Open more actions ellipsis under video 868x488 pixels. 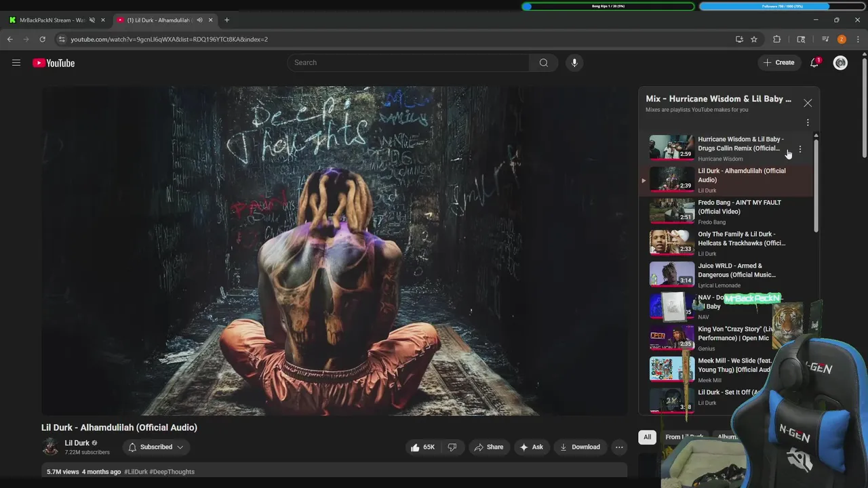click(x=619, y=447)
